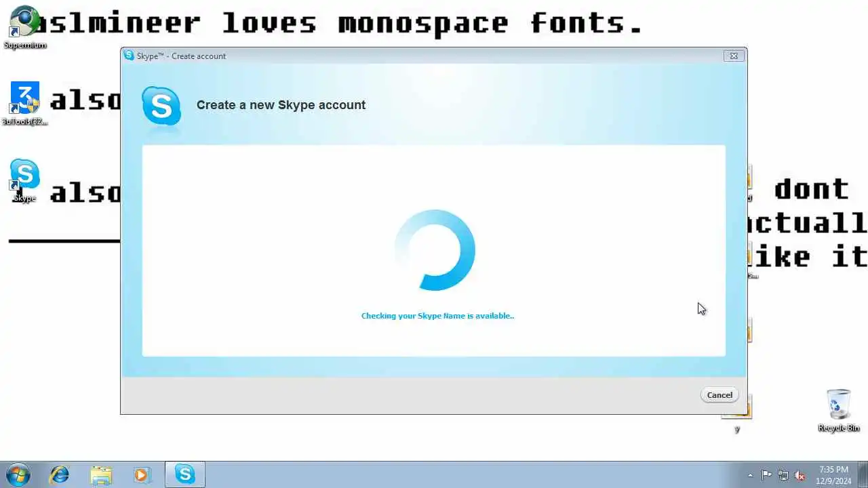Open the clock showing 7:35 PM
Image resolution: width=868 pixels, height=488 pixels.
(833, 474)
